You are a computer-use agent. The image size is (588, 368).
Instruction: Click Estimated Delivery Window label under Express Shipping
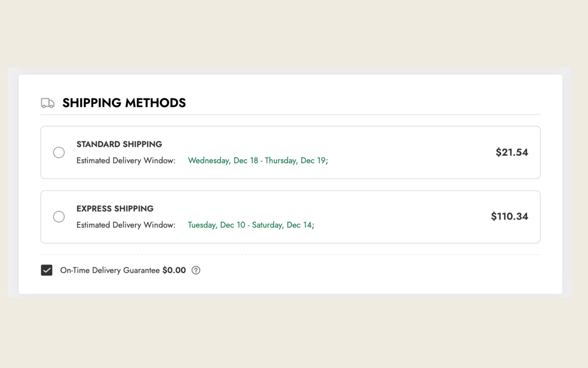[126, 225]
